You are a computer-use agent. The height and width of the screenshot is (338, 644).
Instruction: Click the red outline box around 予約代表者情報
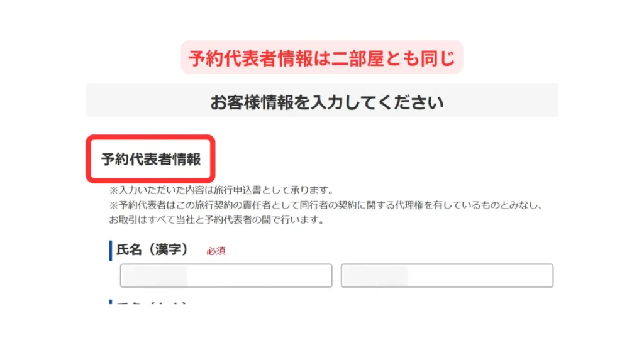point(150,159)
